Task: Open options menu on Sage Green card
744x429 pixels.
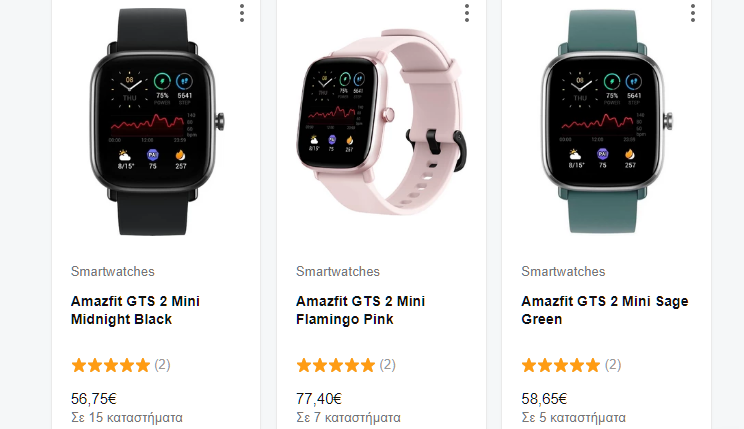Action: point(693,13)
